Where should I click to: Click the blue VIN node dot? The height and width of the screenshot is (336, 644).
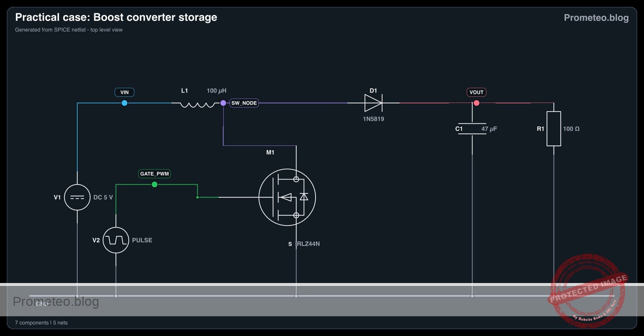[x=124, y=103]
